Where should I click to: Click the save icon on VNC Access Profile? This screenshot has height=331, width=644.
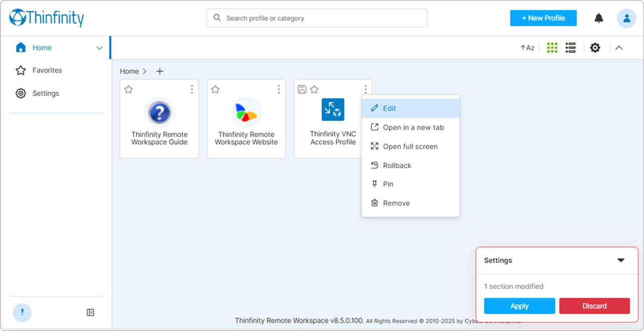click(302, 89)
